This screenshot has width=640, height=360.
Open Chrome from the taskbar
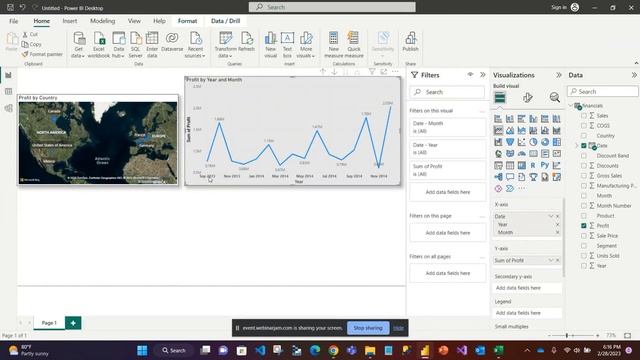[333, 351]
